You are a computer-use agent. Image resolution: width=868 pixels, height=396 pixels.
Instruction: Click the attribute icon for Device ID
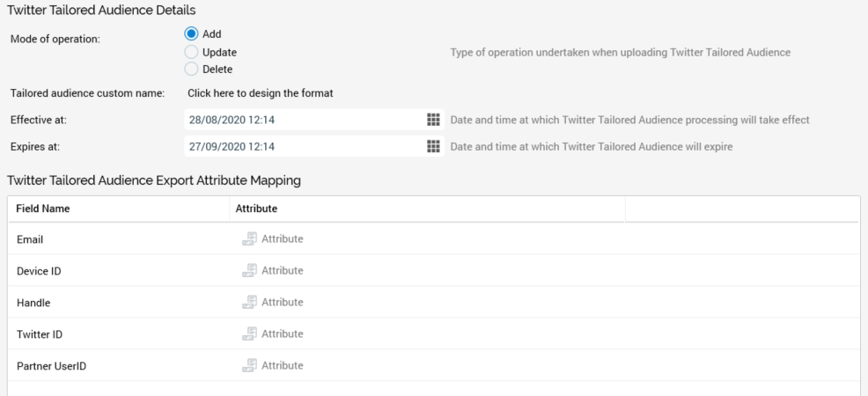[x=249, y=270]
